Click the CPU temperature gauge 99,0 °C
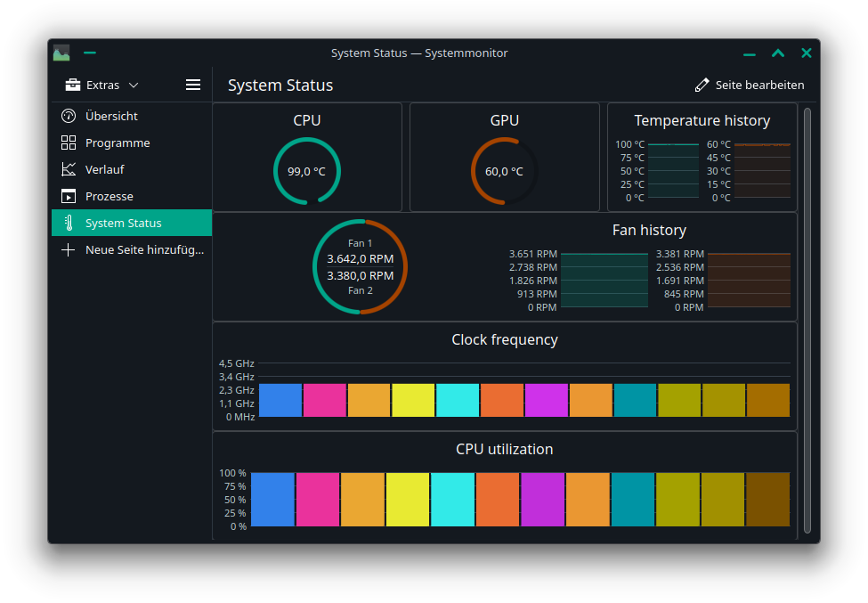The width and height of the screenshot is (868, 603). pos(306,171)
